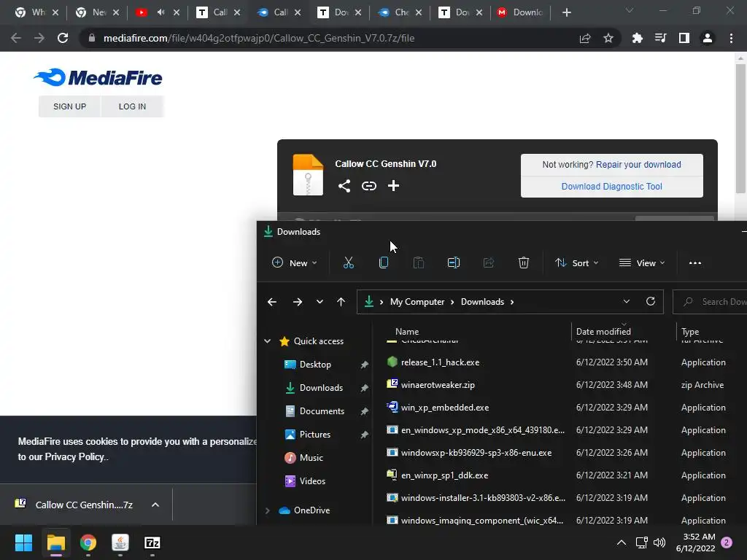The width and height of the screenshot is (747, 560).
Task: Click Download Diagnostic Tool link
Action: [x=612, y=186]
